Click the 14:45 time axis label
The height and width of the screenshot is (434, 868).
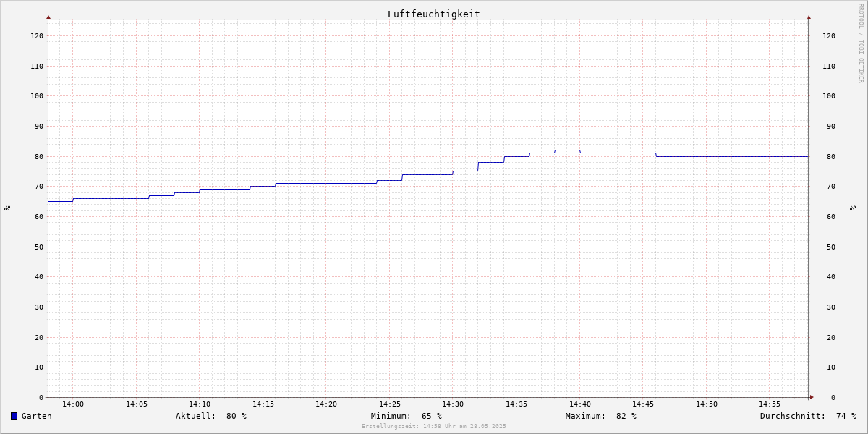(643, 404)
